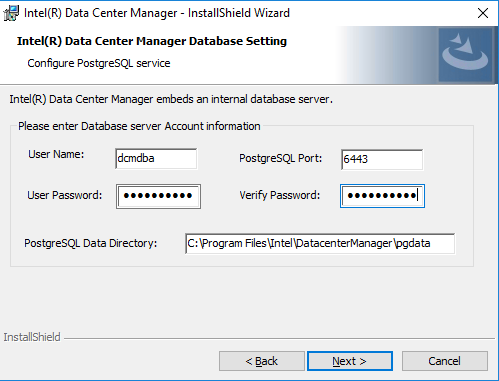Click the InstallShield logo graphic in banner

pos(465,55)
